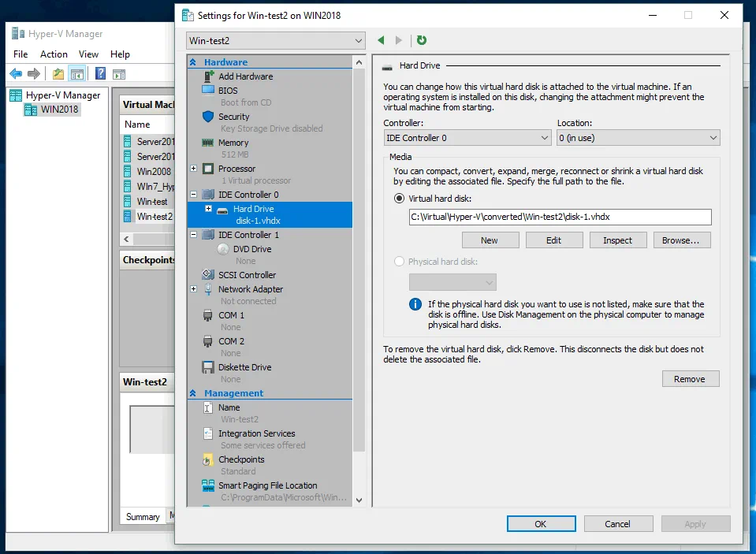Click the forward arrow in Hyper-V Manager toolbar
This screenshot has height=554, width=756.
pyautogui.click(x=32, y=73)
